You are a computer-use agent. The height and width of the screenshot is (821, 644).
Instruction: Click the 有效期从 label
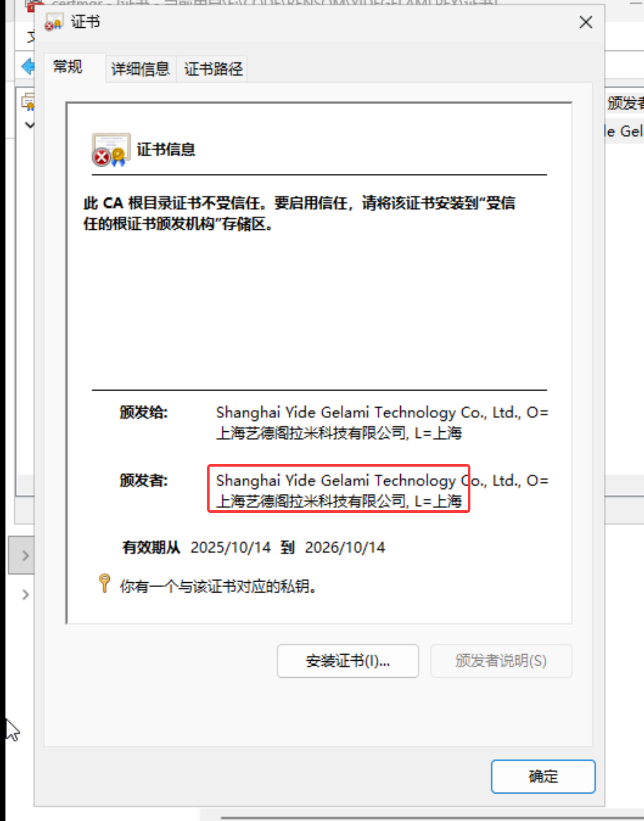click(151, 547)
